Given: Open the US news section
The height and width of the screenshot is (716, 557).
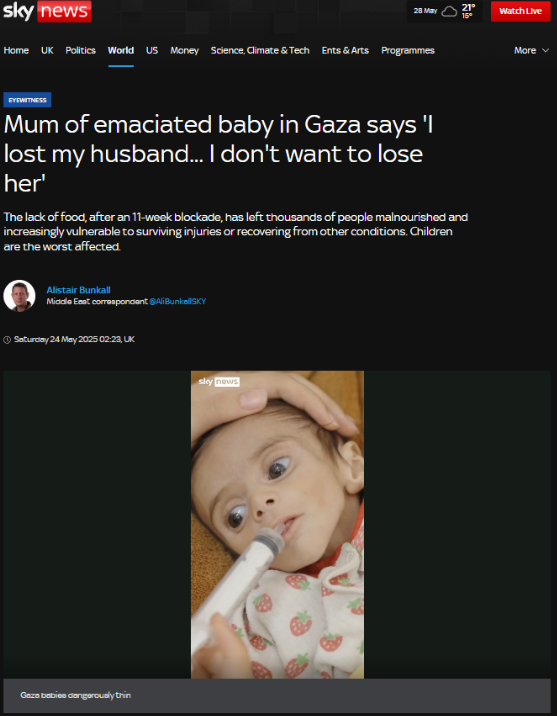Looking at the screenshot, I should coord(152,51).
